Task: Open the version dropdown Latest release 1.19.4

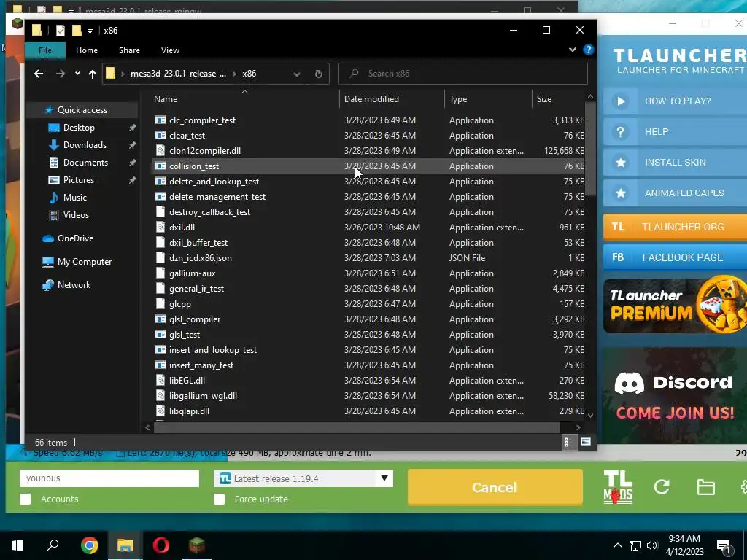Action: 303,478
